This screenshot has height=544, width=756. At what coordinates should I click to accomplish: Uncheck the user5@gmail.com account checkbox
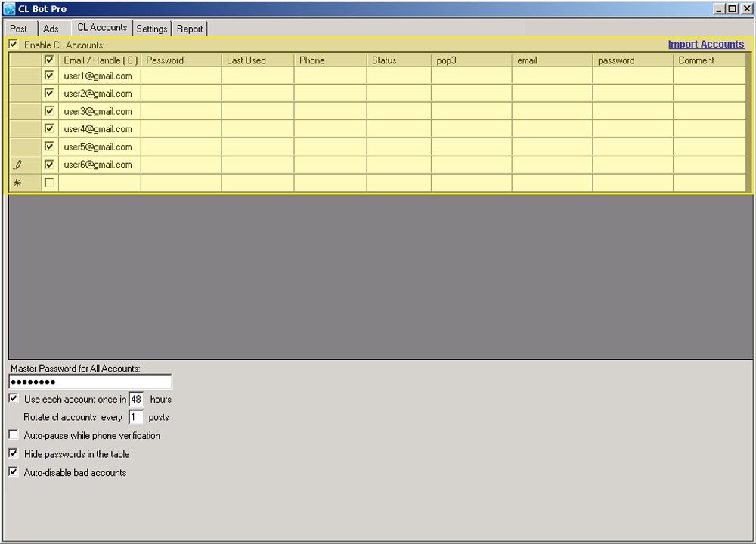coord(49,147)
